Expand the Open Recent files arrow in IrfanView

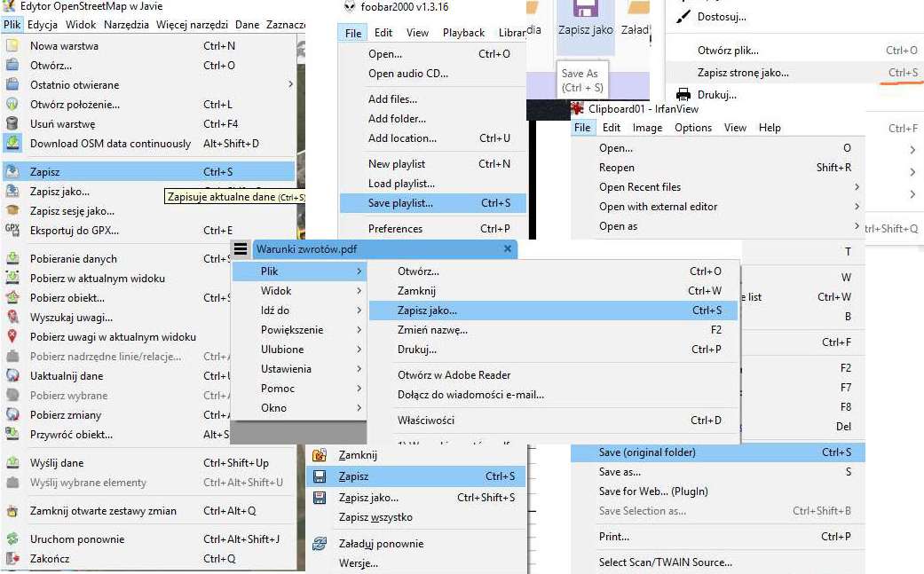point(857,186)
